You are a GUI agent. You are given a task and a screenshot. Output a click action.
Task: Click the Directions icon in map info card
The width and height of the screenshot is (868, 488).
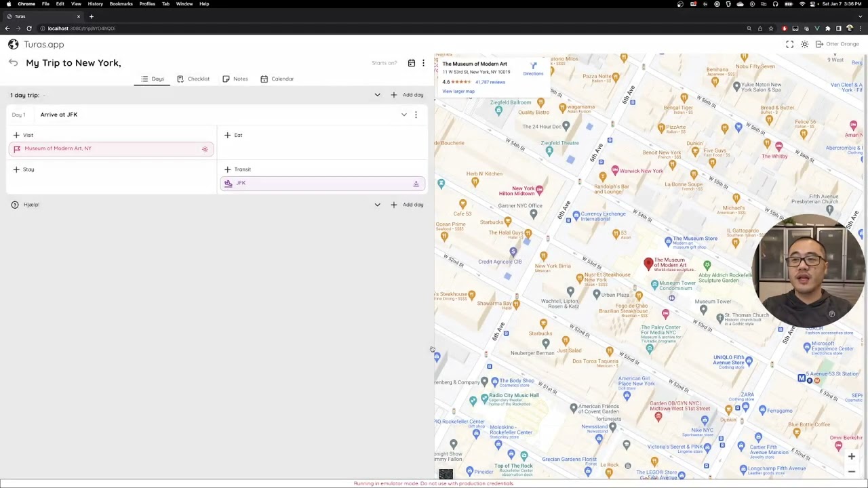pos(534,66)
